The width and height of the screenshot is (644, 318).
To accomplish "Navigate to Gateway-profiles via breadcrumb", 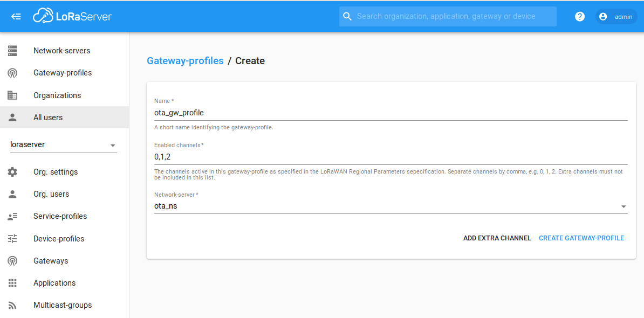I will click(185, 60).
